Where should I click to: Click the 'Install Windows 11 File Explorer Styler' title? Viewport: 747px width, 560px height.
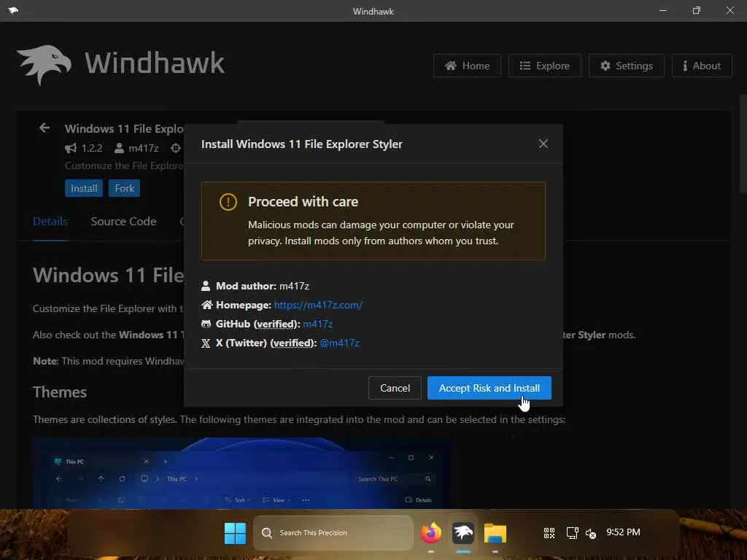[301, 144]
